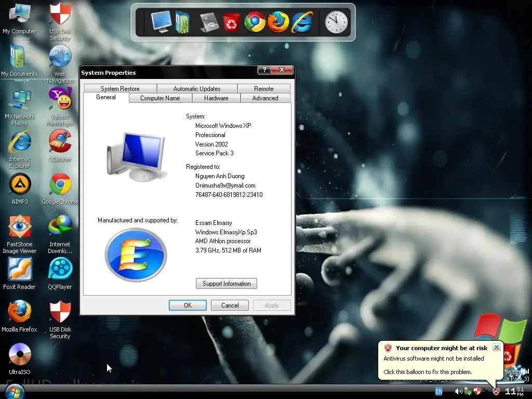The width and height of the screenshot is (532, 399).
Task: Click the 'Microsoft Windows XP' text
Action: (x=223, y=126)
